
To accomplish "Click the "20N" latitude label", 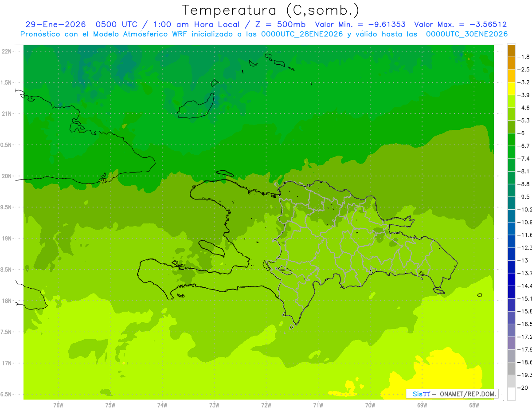I will [x=6, y=176].
